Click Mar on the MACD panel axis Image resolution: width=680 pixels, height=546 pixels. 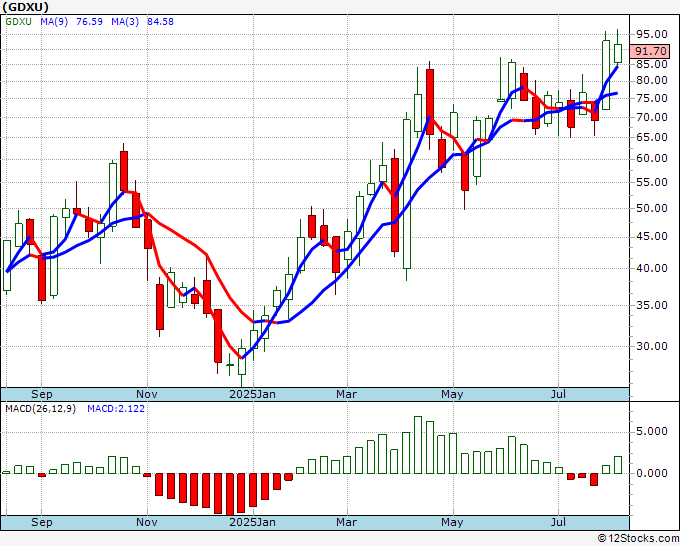(347, 522)
